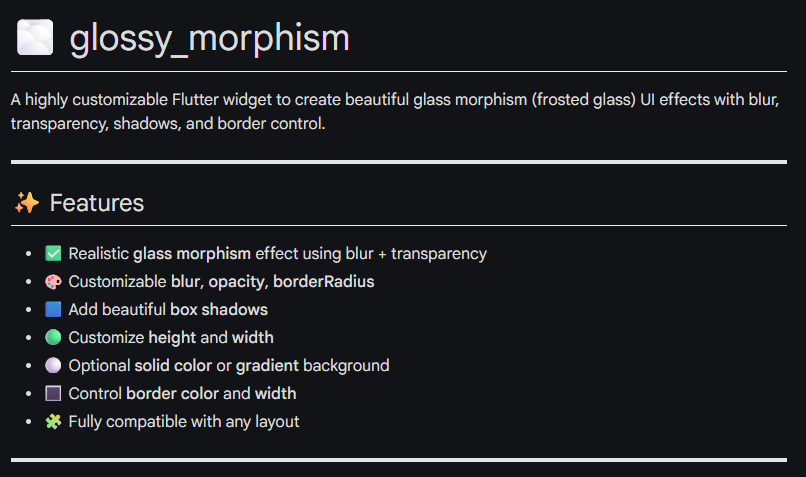Click the bold "opacity" word
The width and height of the screenshot is (806, 477).
tap(236, 282)
